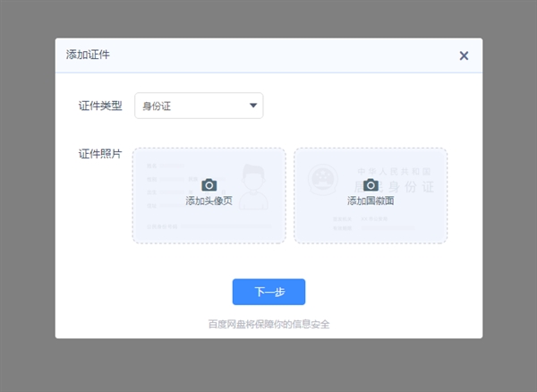This screenshot has width=537, height=392.
Task: Click the faded 中华人民共和国 text on back card
Action: click(394, 170)
